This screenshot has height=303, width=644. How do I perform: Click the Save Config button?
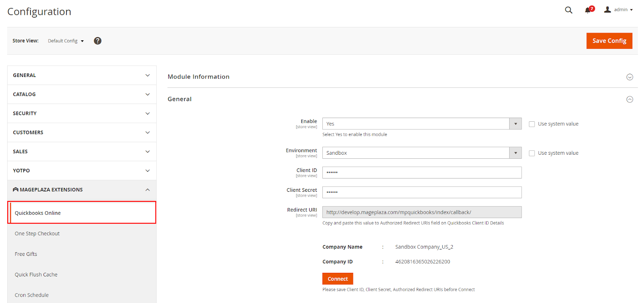[x=609, y=41]
